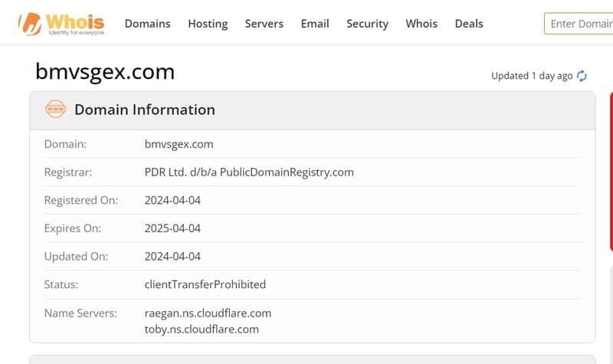Screen dimensions: 613x364
Task: Click the raegan.ns.cloudflare.com name server
Action: (208, 313)
